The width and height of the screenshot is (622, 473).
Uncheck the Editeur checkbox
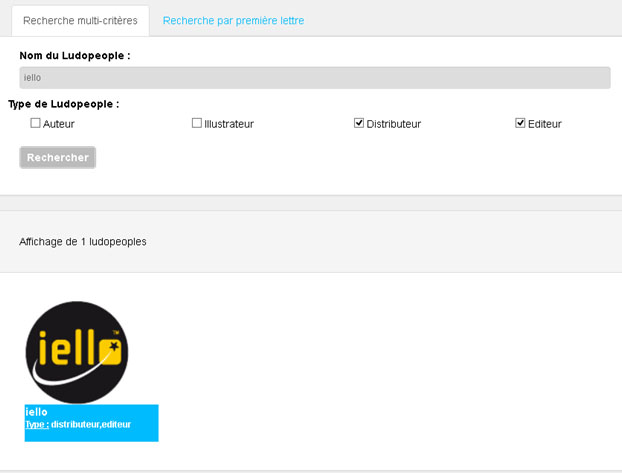[520, 123]
